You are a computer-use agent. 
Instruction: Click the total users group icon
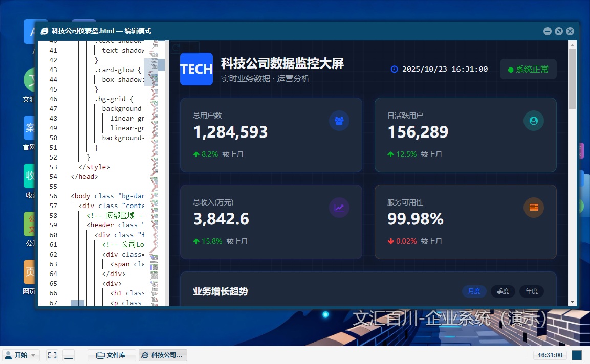[339, 121]
